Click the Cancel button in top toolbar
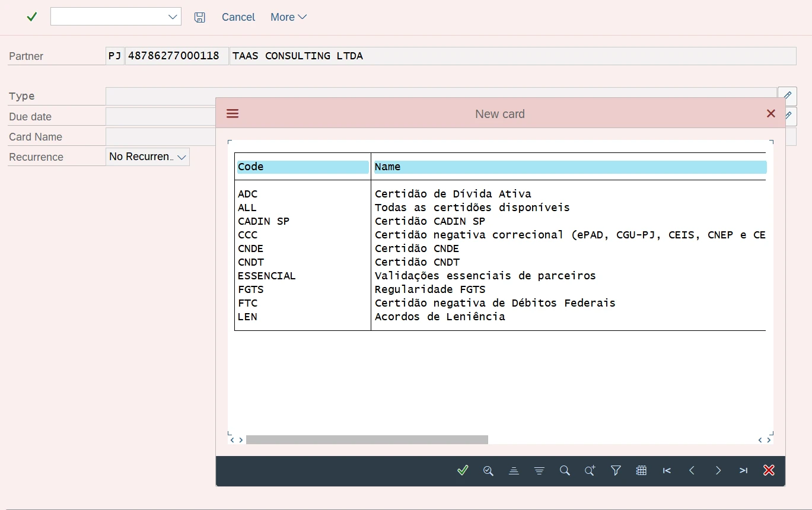 tap(238, 17)
